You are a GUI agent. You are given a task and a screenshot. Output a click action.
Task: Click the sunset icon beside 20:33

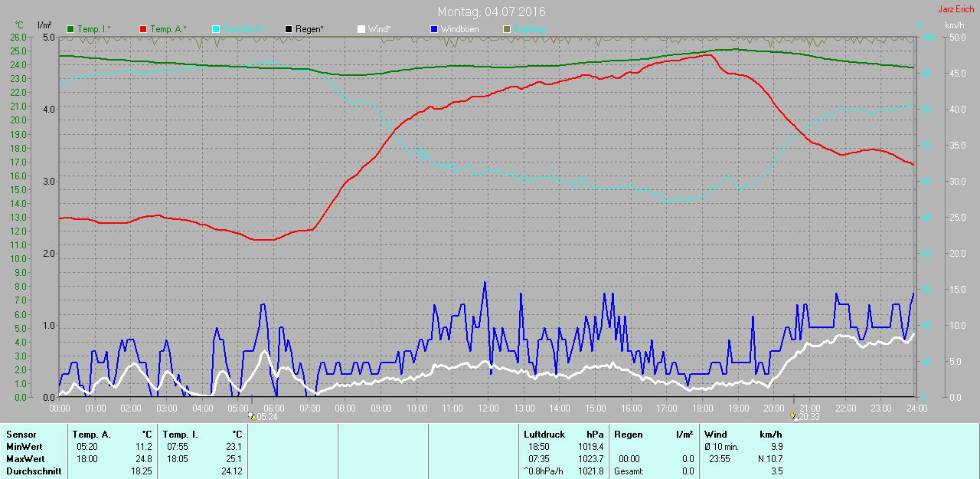coord(793,416)
